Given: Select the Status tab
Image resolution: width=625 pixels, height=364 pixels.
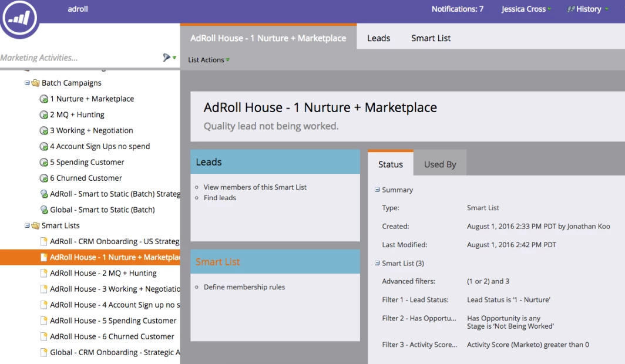Looking at the screenshot, I should (x=391, y=163).
